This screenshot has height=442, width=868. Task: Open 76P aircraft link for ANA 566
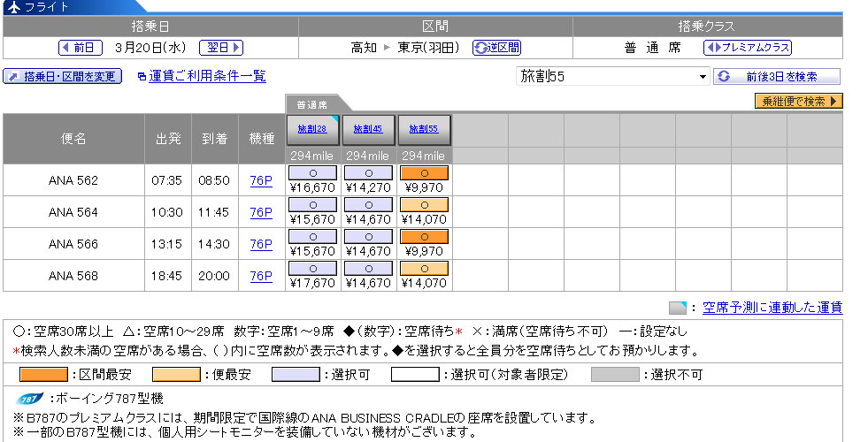261,244
